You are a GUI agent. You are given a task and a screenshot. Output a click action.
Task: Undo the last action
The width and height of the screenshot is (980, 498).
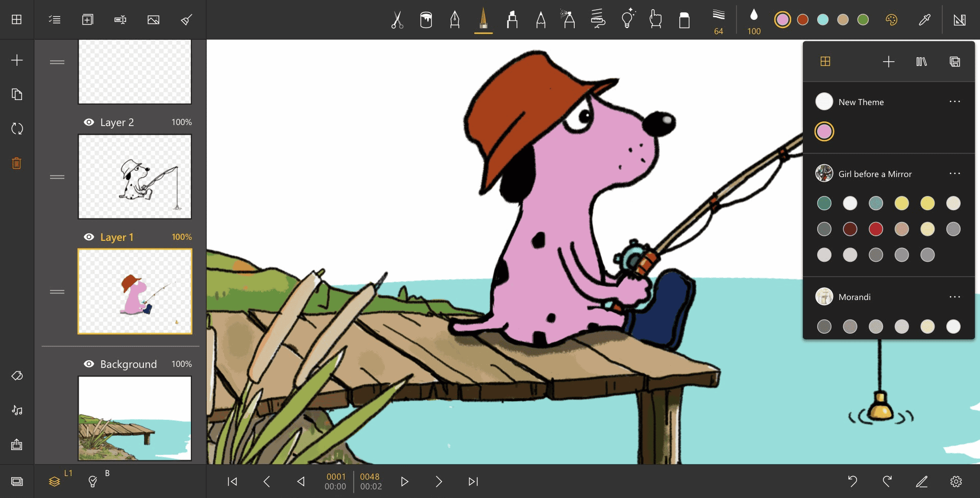pos(852,481)
